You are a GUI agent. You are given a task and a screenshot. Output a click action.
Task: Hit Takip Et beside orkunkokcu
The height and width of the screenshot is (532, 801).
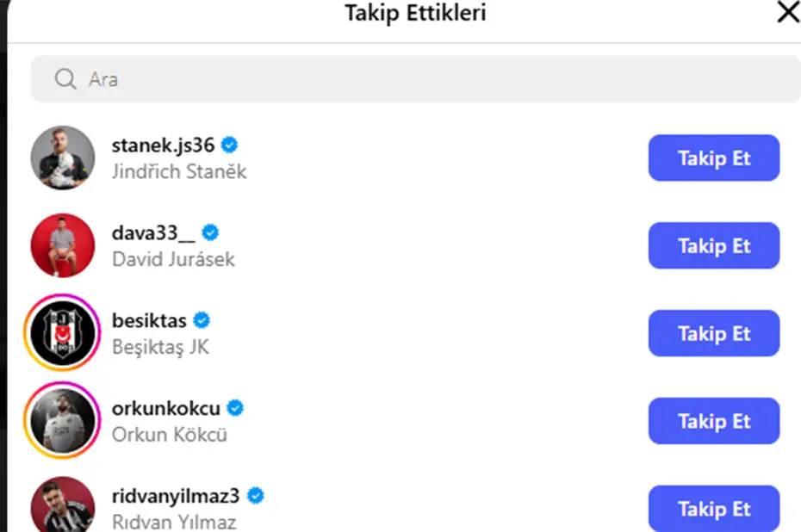click(x=713, y=421)
